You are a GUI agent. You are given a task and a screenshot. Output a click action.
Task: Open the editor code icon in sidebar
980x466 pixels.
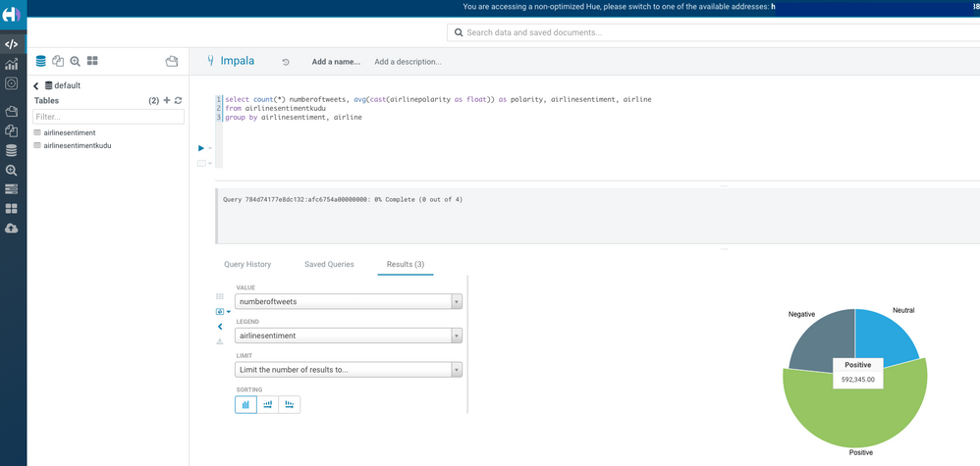click(x=11, y=44)
